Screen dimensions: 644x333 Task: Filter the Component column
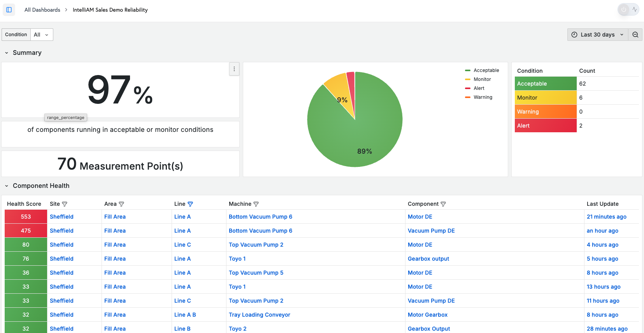pyautogui.click(x=443, y=204)
